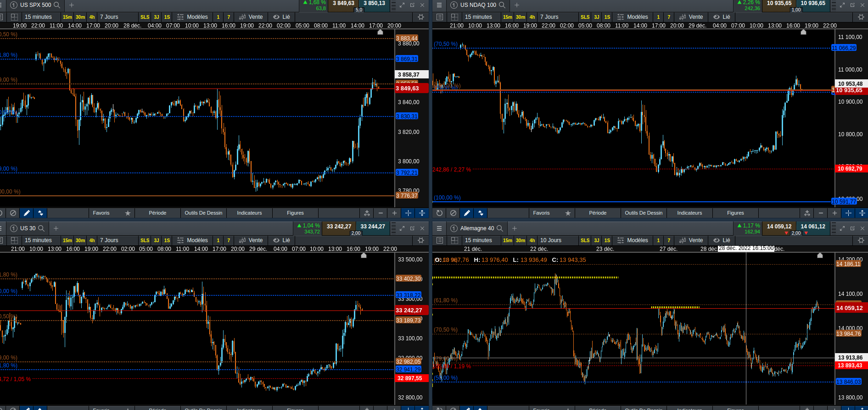Click the 3J range shortcut on the US SPX 500 toolbar
The width and height of the screenshot is (868, 410).
[x=157, y=17]
